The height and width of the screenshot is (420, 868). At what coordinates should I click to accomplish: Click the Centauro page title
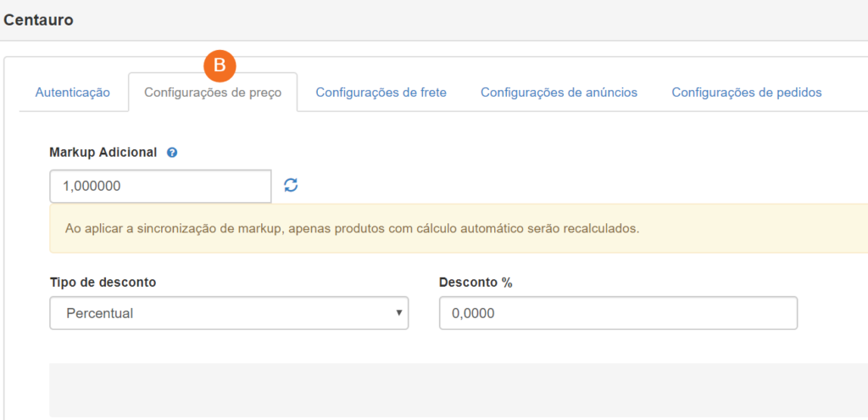click(38, 20)
